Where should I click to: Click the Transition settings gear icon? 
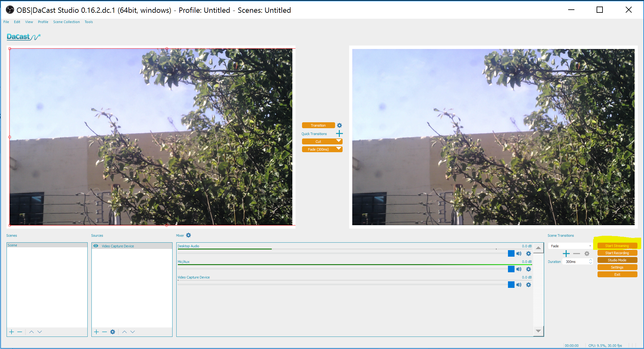(x=340, y=125)
